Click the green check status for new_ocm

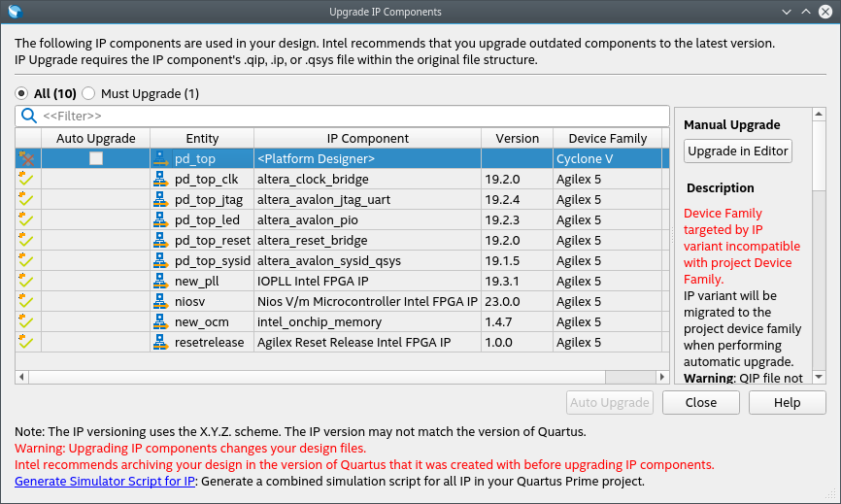pyautogui.click(x=26, y=321)
